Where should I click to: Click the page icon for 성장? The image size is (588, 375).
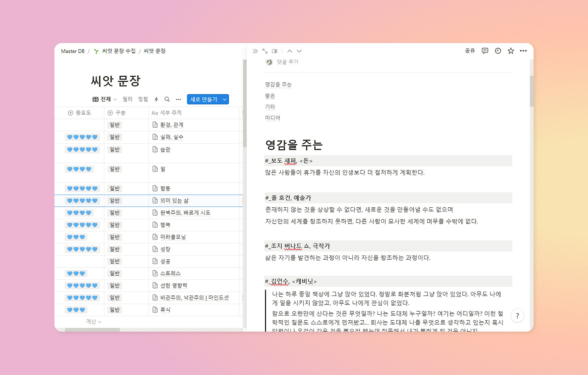[155, 249]
